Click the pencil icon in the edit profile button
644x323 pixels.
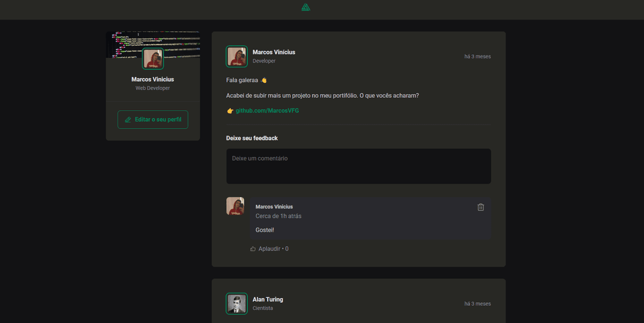(128, 120)
